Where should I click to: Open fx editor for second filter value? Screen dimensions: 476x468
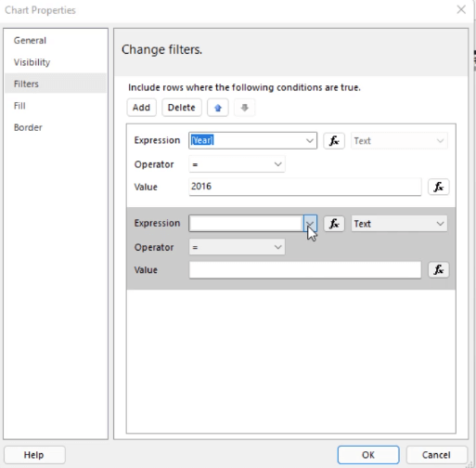[x=439, y=269]
